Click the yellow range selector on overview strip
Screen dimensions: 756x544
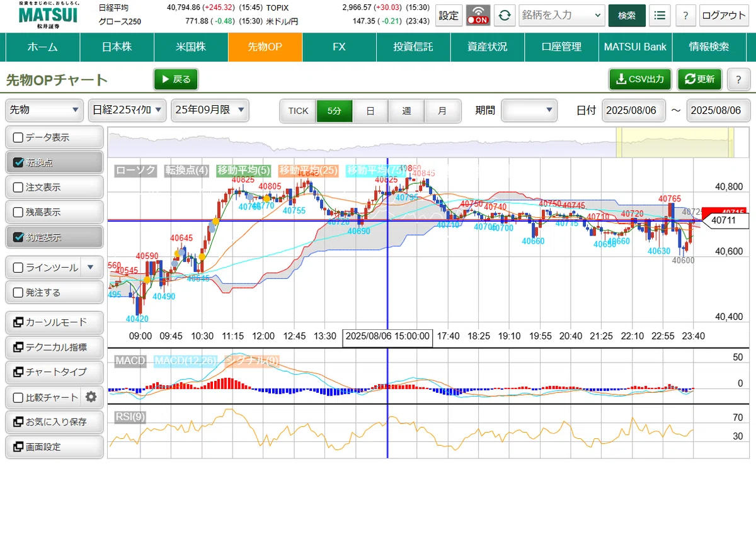675,142
